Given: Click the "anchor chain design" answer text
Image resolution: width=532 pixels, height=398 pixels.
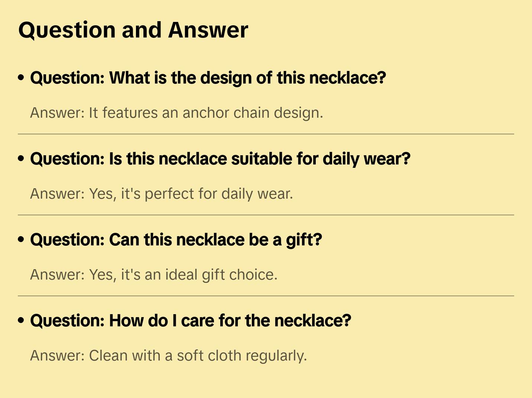Looking at the screenshot, I should (253, 113).
